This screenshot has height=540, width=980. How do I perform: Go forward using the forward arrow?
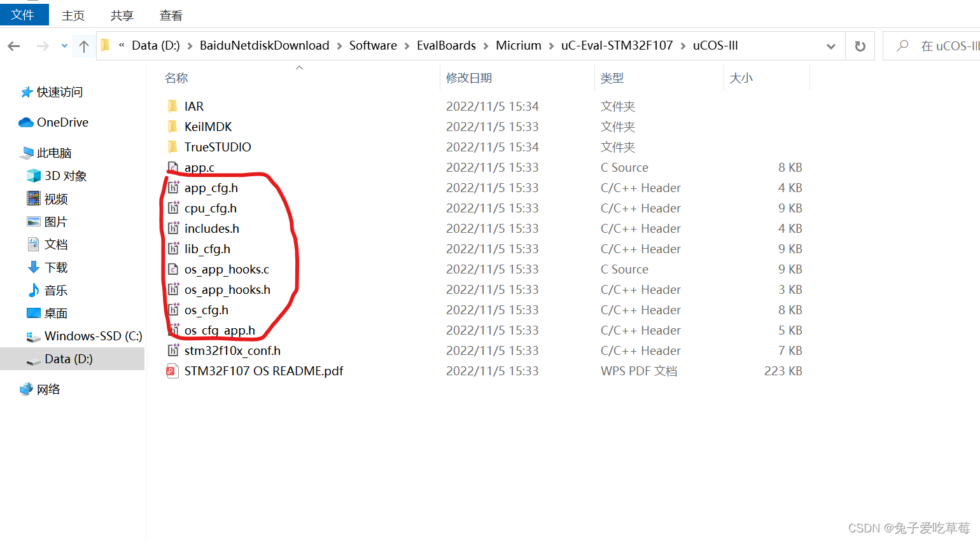(43, 46)
